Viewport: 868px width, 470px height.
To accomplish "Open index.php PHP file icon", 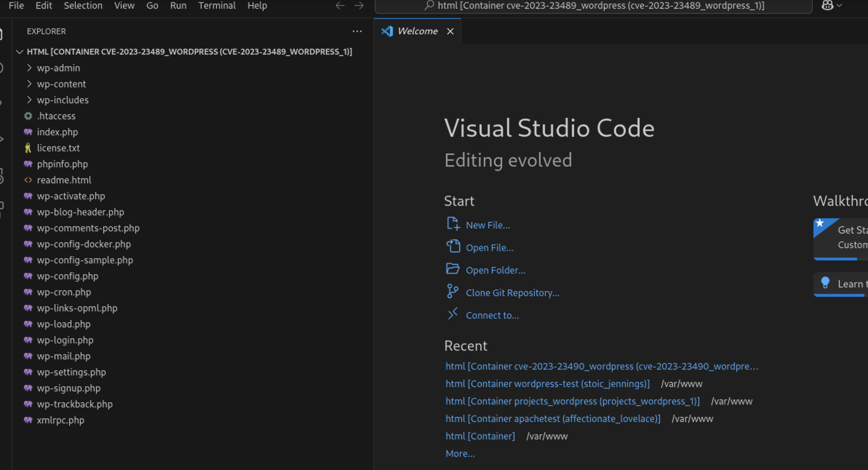I will 28,132.
